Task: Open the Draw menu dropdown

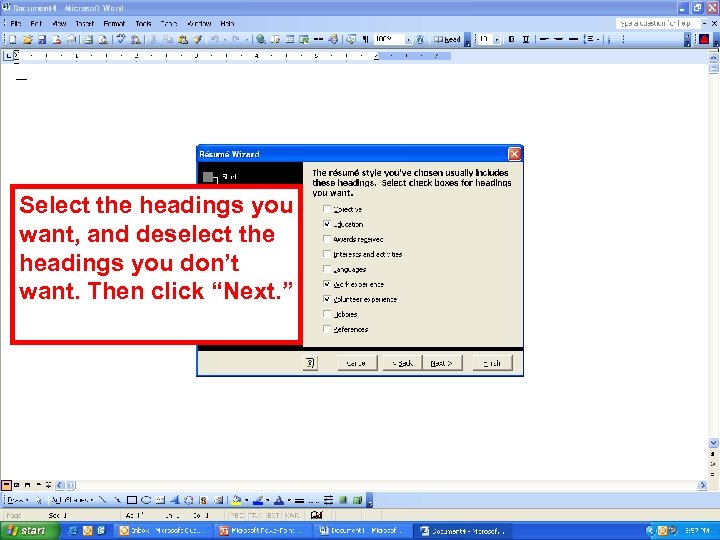Action: [x=18, y=500]
